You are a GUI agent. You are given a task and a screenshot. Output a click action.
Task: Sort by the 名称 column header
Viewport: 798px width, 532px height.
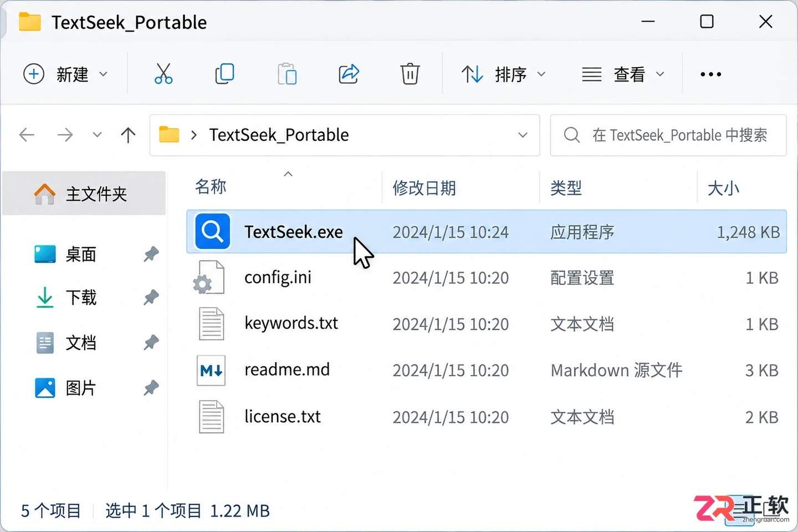pyautogui.click(x=211, y=187)
